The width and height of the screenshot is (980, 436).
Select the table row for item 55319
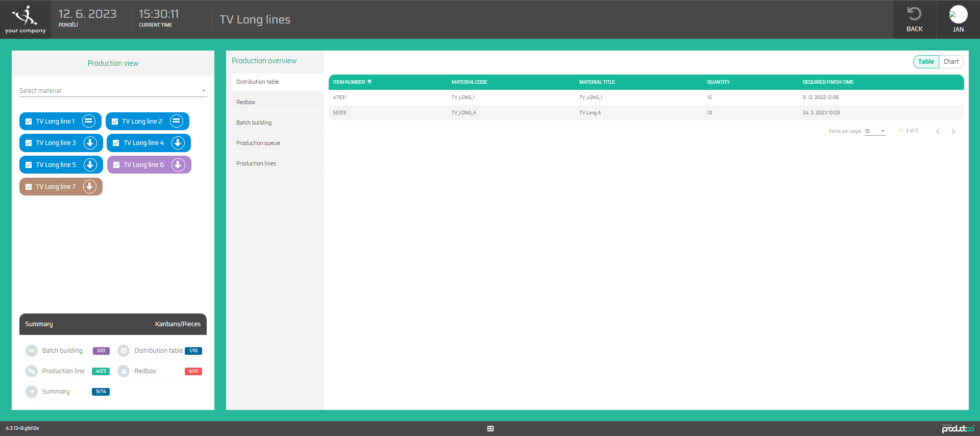point(646,113)
